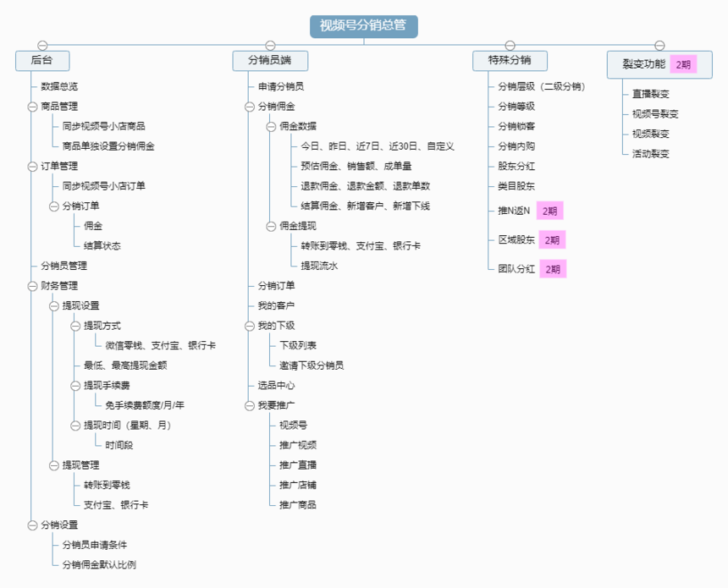Select 免手续费额度/月/年 node

click(x=145, y=405)
